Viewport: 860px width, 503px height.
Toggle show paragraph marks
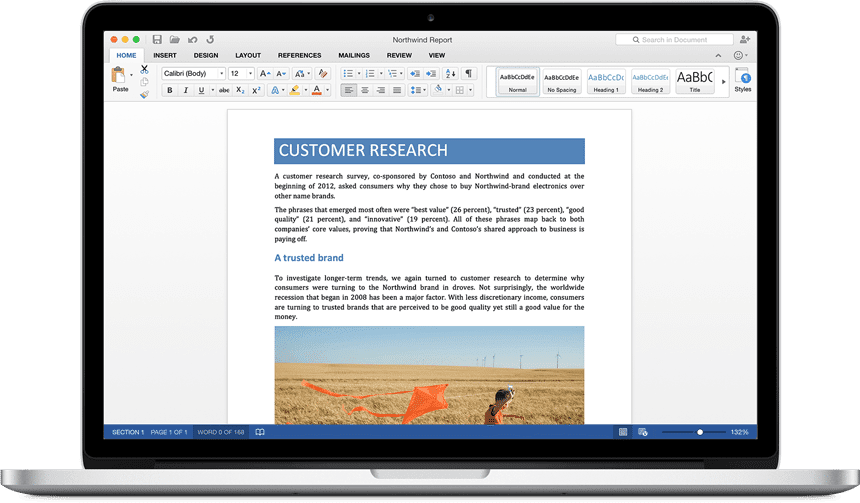pos(468,73)
